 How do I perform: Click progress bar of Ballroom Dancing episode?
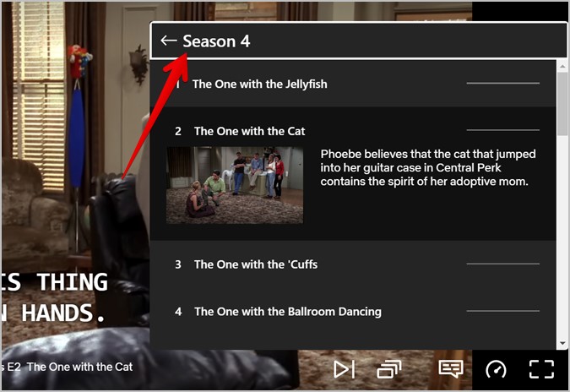point(503,311)
